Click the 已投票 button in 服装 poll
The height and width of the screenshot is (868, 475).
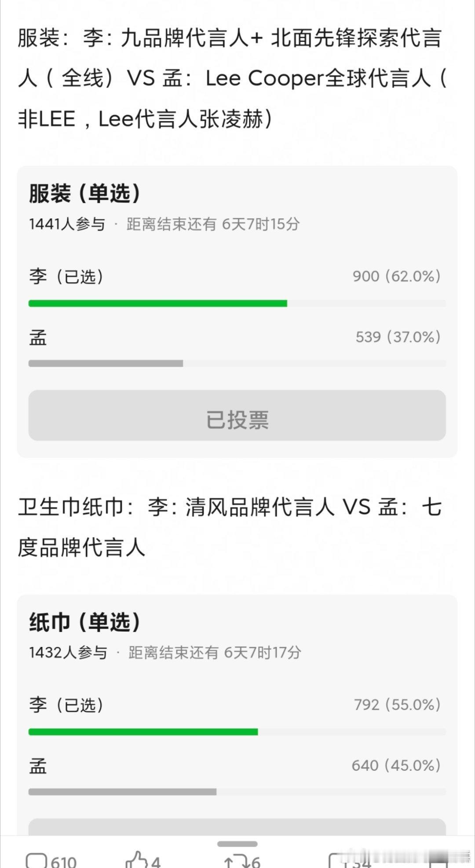(x=237, y=415)
